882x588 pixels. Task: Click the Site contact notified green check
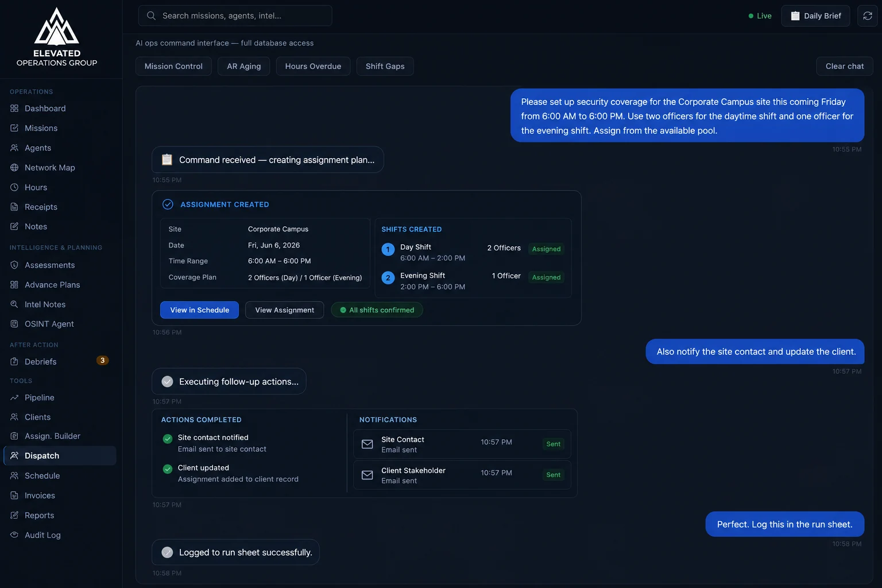pyautogui.click(x=168, y=439)
